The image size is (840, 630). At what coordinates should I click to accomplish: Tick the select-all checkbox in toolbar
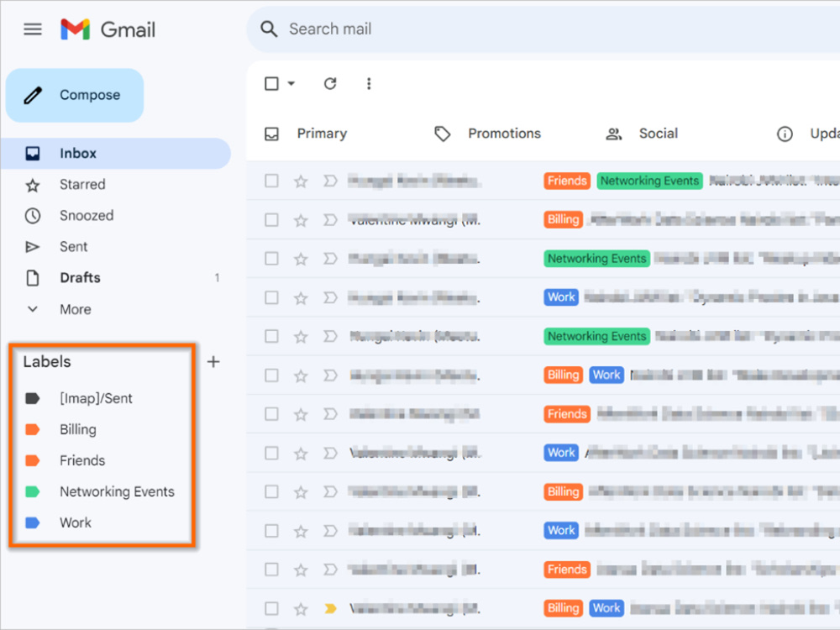271,83
